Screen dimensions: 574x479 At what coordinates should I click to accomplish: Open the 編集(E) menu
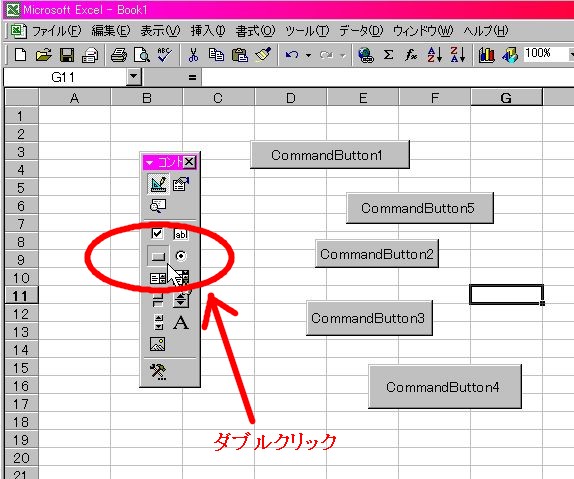point(111,31)
